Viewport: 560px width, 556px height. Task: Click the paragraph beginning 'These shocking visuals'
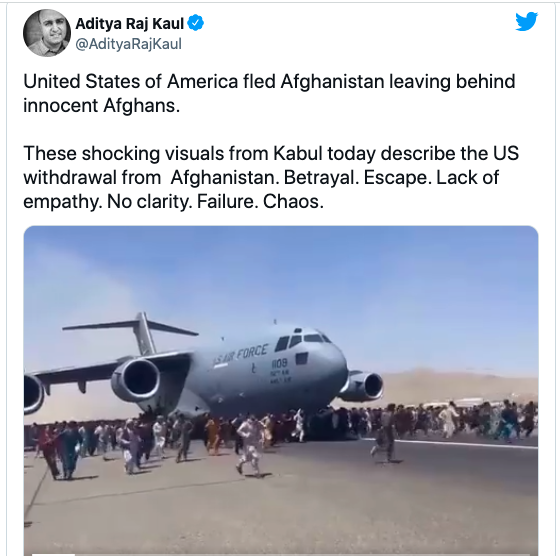coord(271,177)
